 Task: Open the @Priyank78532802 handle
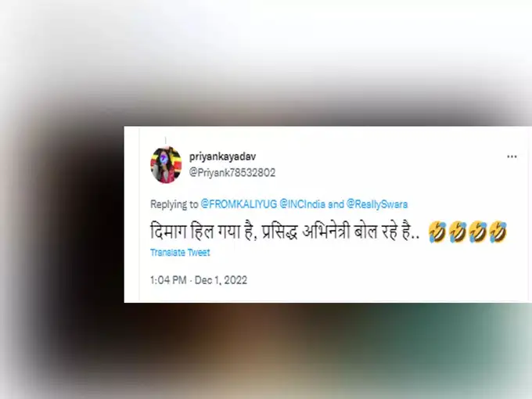click(x=232, y=173)
